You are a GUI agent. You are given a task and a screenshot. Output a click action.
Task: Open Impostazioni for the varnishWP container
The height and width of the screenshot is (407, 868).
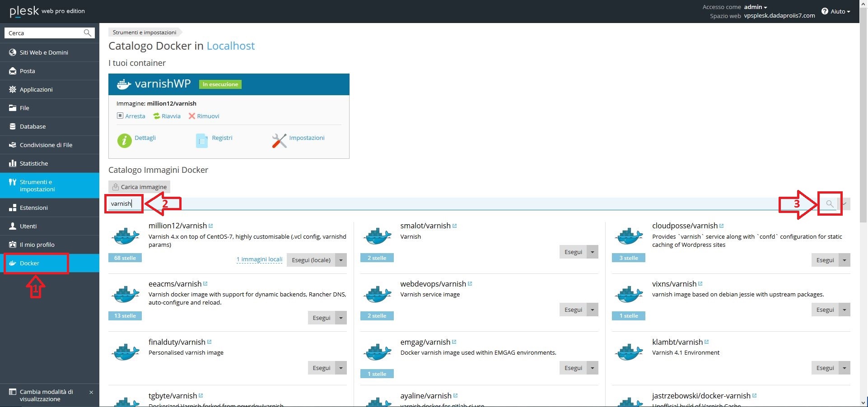click(307, 138)
